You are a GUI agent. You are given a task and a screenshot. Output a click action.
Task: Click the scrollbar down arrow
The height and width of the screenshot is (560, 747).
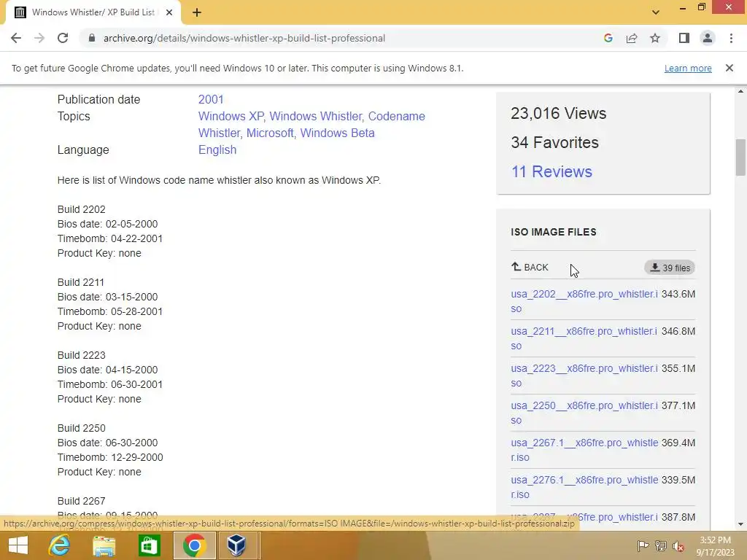point(740,524)
